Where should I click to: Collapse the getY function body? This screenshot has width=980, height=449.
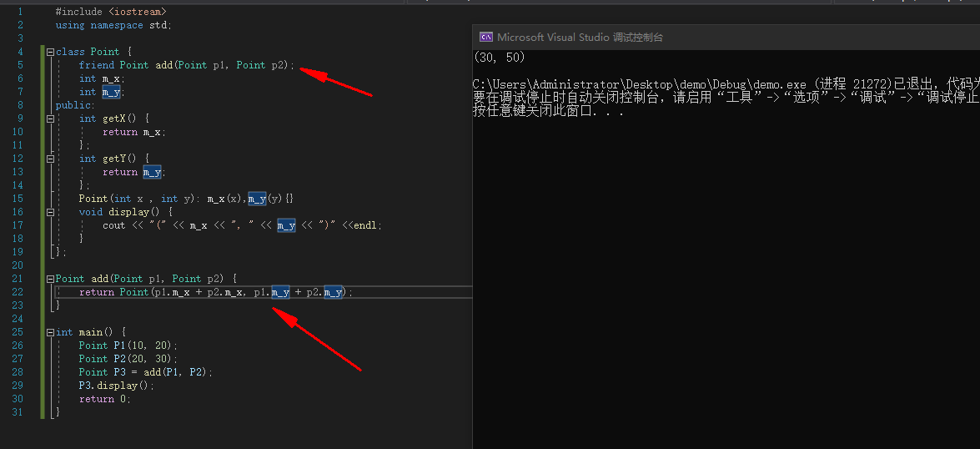50,159
